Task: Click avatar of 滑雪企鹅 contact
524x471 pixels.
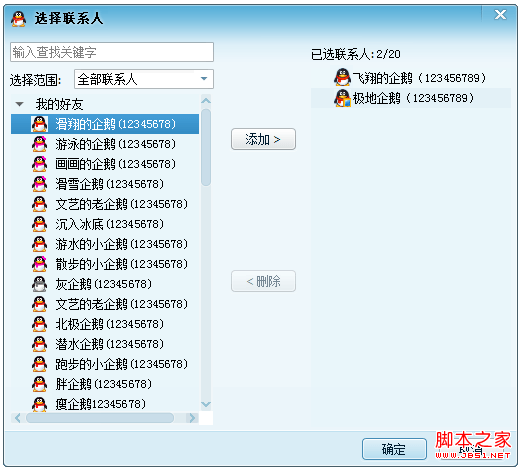Action: 39,184
